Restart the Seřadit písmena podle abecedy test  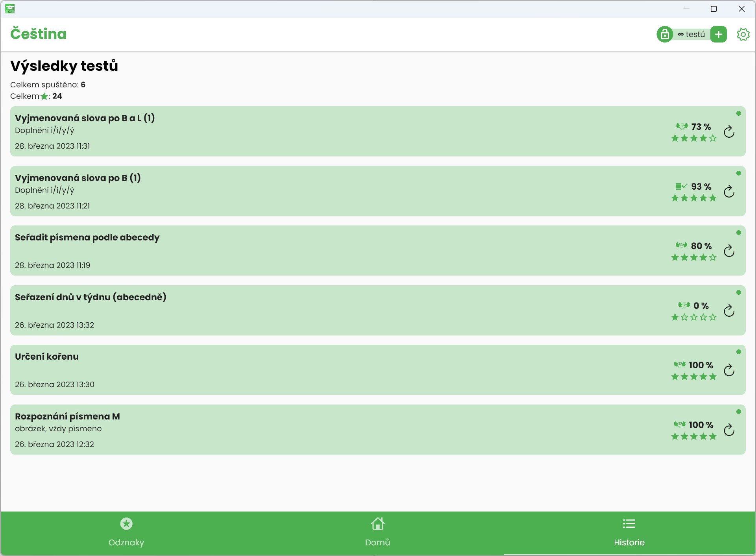coord(729,251)
